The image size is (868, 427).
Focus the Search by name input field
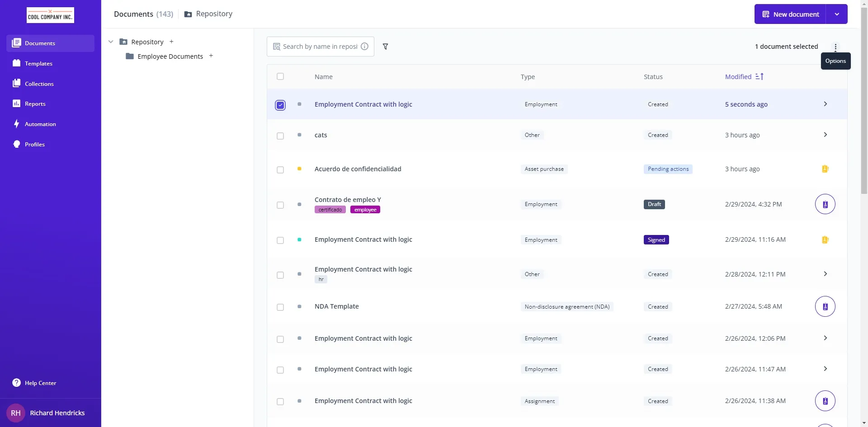pyautogui.click(x=319, y=47)
